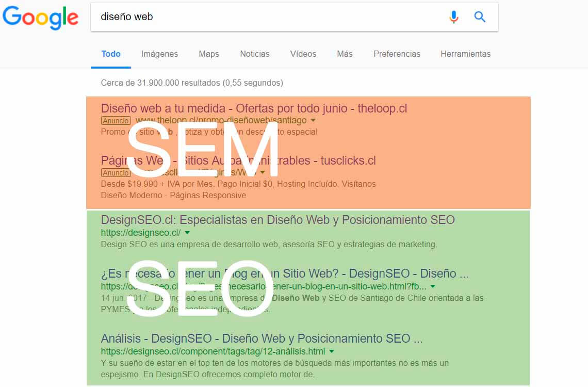The height and width of the screenshot is (387, 588).
Task: Open the Maps tab
Action: [208, 54]
